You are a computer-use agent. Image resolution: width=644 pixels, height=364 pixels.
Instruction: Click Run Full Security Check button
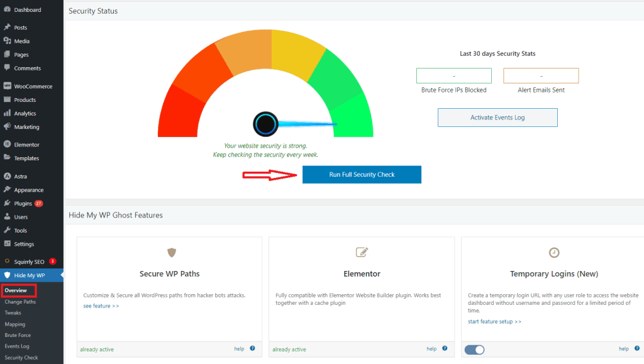362,174
